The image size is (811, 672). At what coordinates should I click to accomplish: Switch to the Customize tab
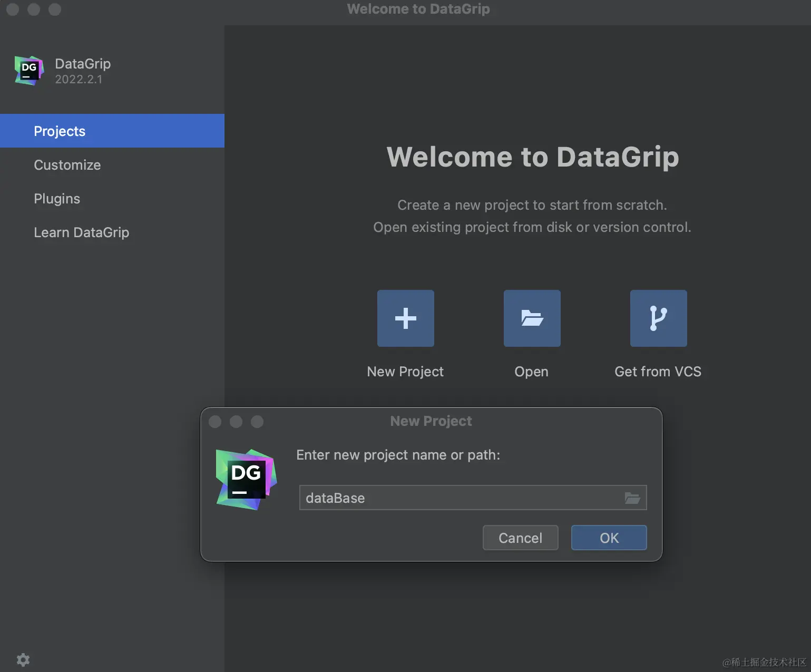tap(112, 164)
